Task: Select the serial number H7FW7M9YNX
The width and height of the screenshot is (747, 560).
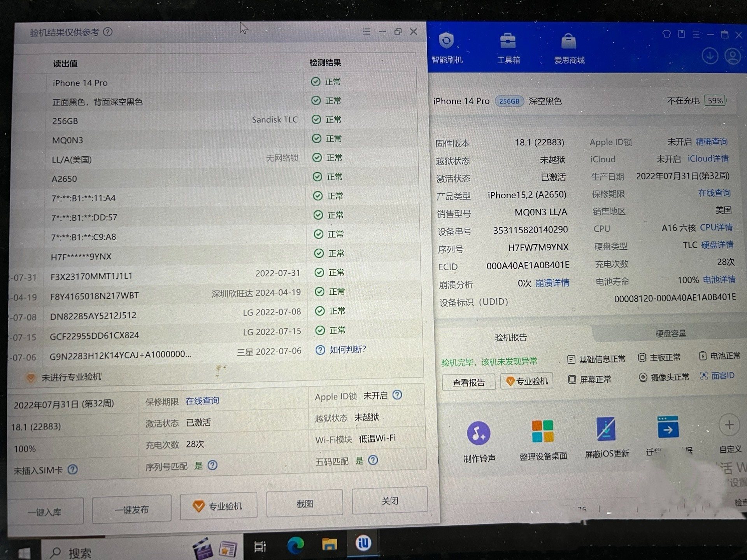Action: 538,247
